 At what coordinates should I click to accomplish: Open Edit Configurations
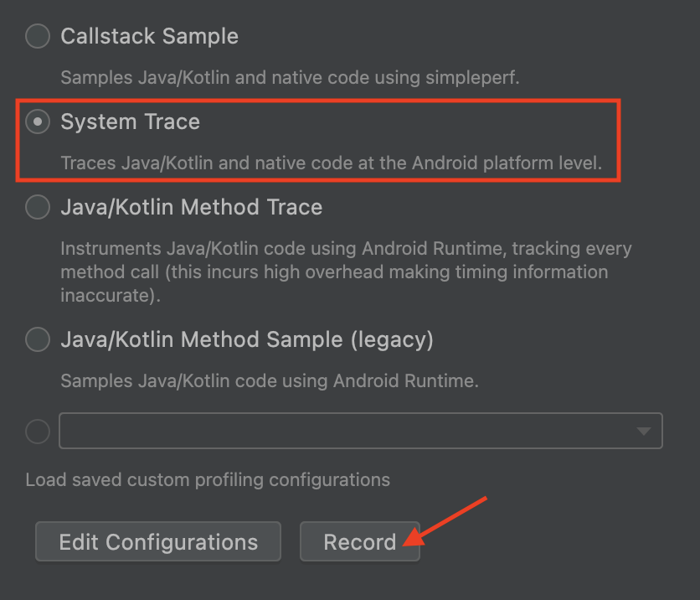157,541
